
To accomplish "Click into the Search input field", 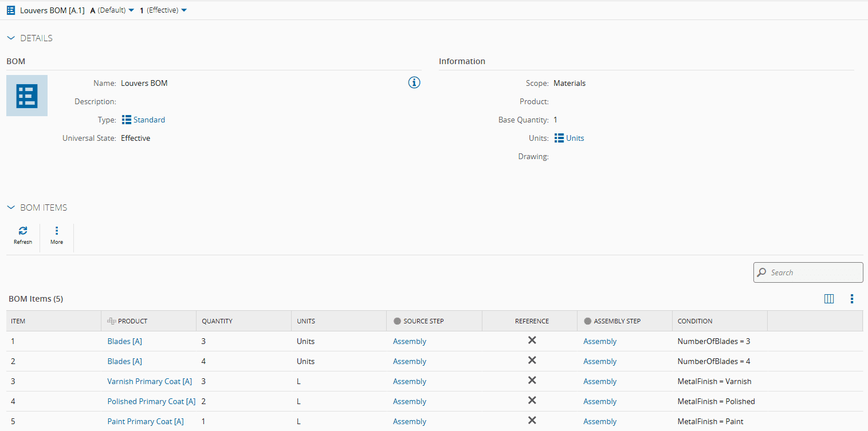I will pos(814,272).
